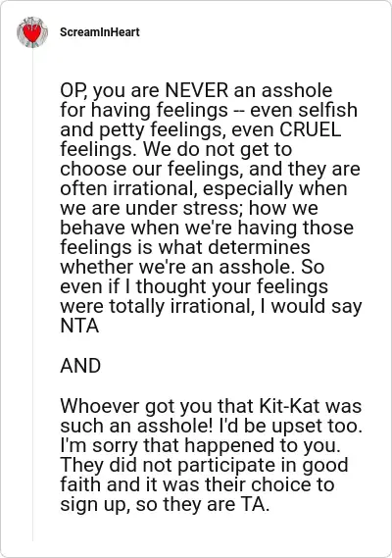Open the ScreamInHeart user profile link
Image resolution: width=392 pixels, height=558 pixels.
(100, 32)
